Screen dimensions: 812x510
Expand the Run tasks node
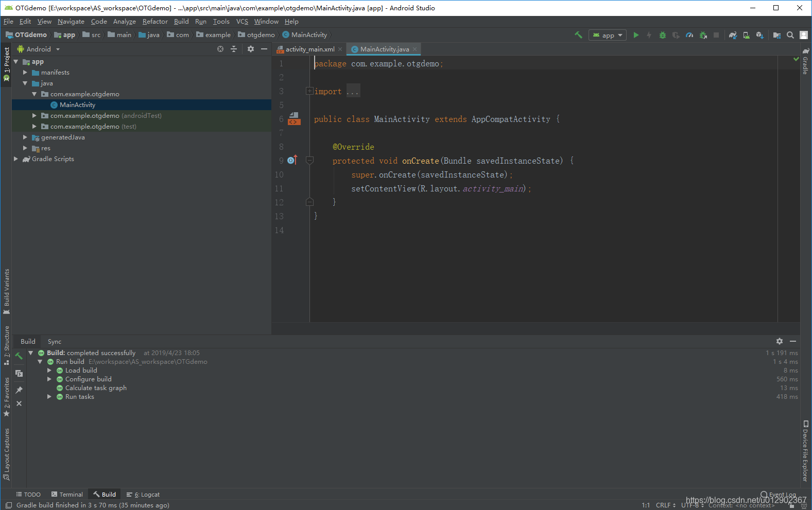tap(49, 397)
